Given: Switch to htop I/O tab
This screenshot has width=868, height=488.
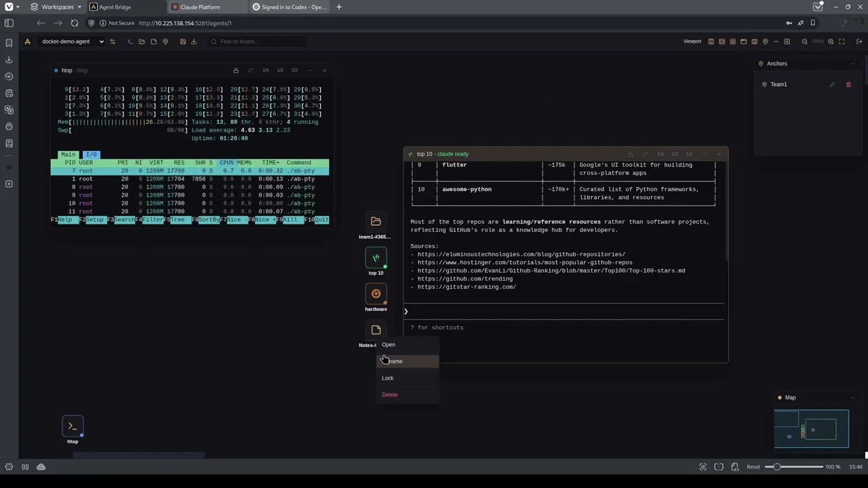Looking at the screenshot, I should 92,155.
